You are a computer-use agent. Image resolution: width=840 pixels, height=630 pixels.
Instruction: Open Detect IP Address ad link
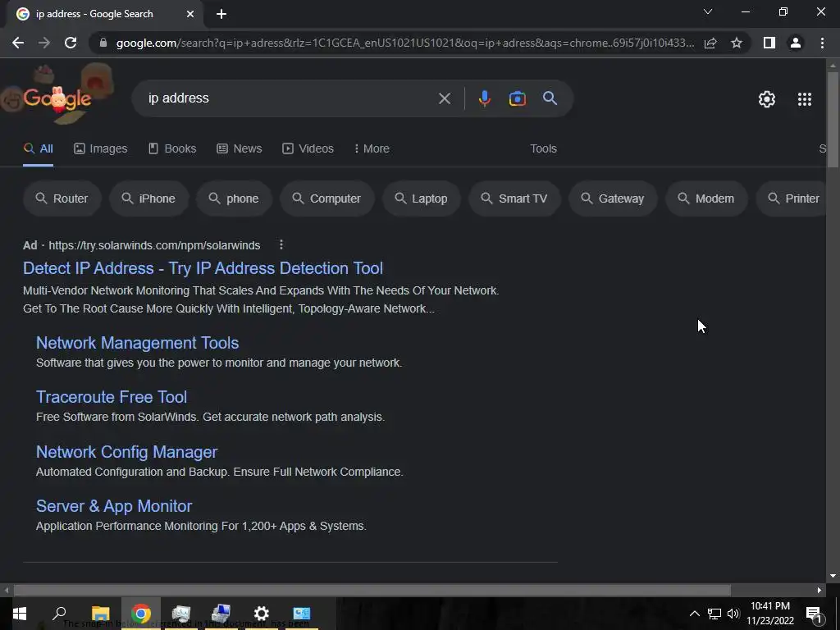tap(203, 268)
